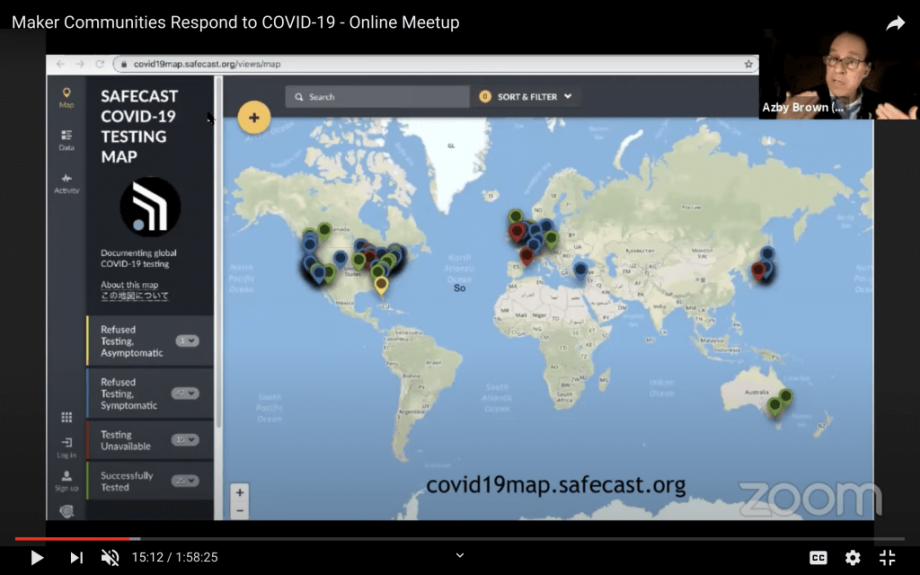Click the Play button in video controls
Screen dimensions: 920x575
point(37,557)
